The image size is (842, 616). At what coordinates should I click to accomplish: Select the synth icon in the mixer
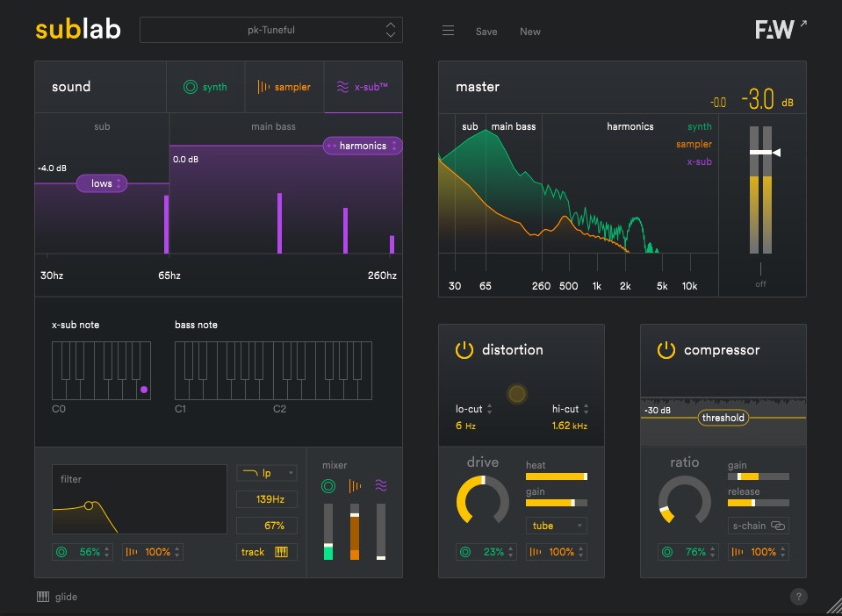[x=328, y=485]
